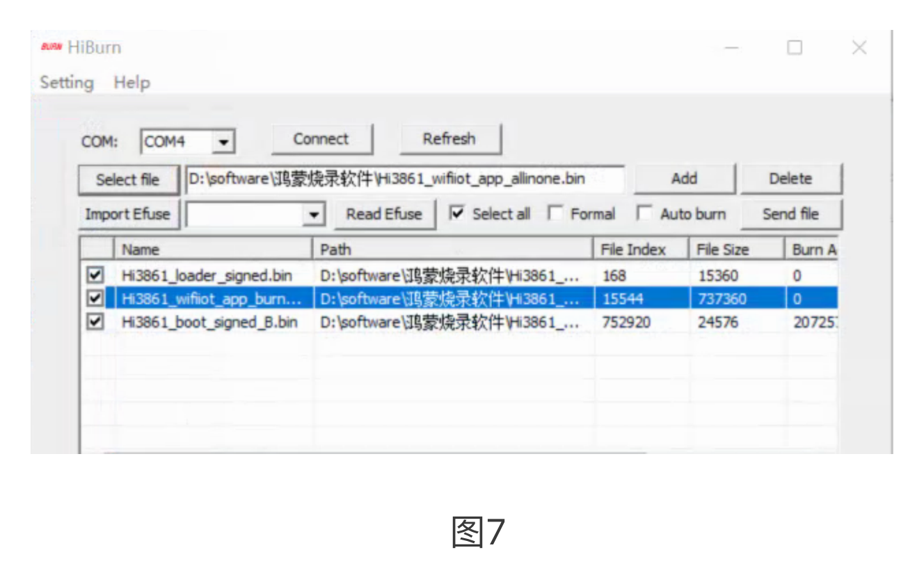The height and width of the screenshot is (566, 924).
Task: Uncheck the Hi3861_boot_signed_B.bin row checkbox
Action: (95, 322)
